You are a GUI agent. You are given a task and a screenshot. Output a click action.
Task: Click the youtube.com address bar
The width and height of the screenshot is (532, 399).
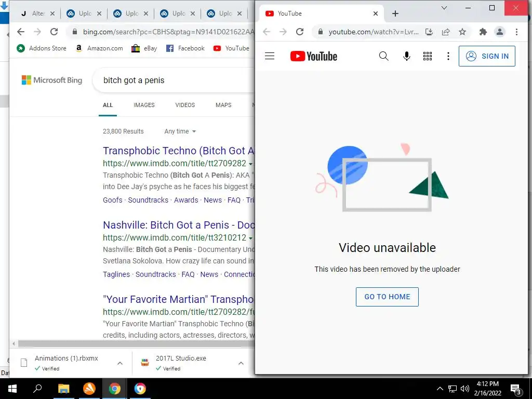pos(373,32)
